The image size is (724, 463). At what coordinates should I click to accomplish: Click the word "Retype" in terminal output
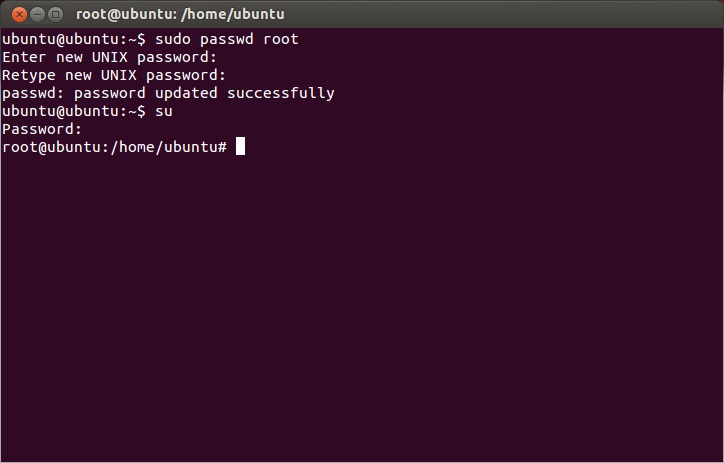tap(28, 75)
